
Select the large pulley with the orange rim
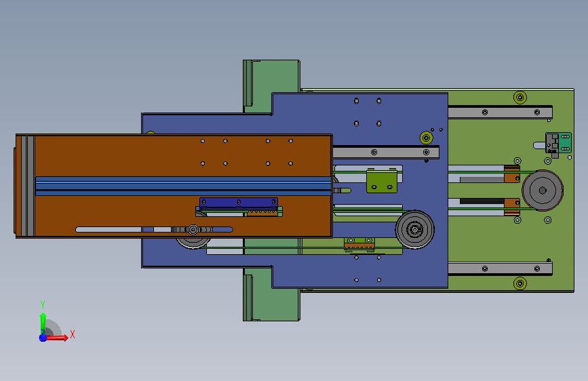point(543,190)
